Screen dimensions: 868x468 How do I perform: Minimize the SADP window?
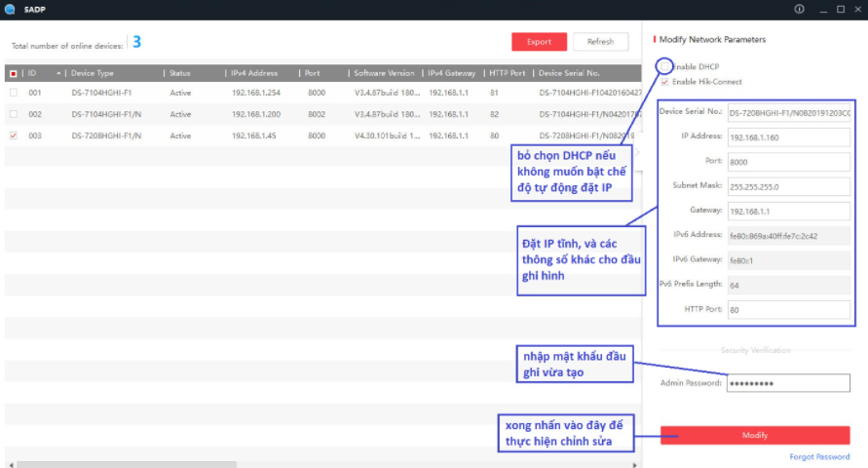823,10
